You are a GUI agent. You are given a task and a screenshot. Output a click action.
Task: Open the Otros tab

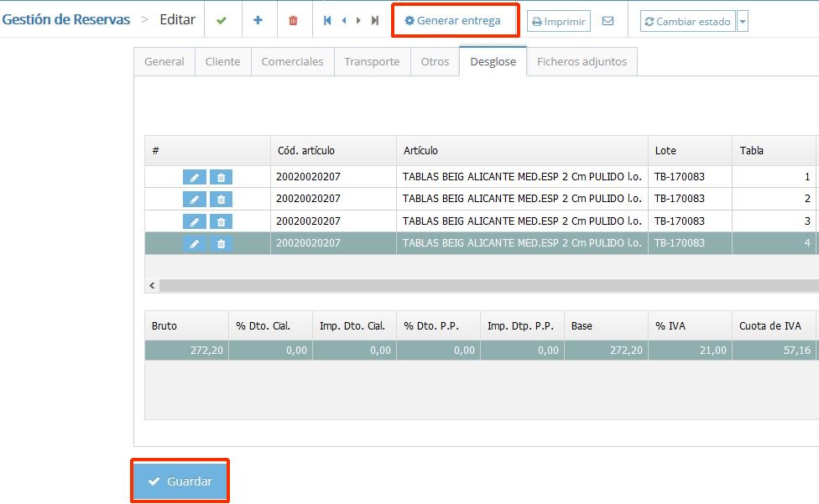click(x=435, y=61)
